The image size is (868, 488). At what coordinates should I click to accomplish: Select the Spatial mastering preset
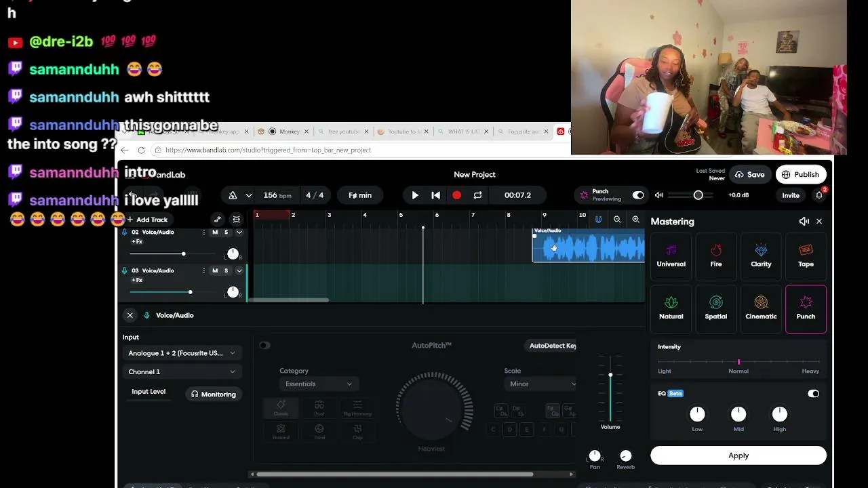(716, 308)
